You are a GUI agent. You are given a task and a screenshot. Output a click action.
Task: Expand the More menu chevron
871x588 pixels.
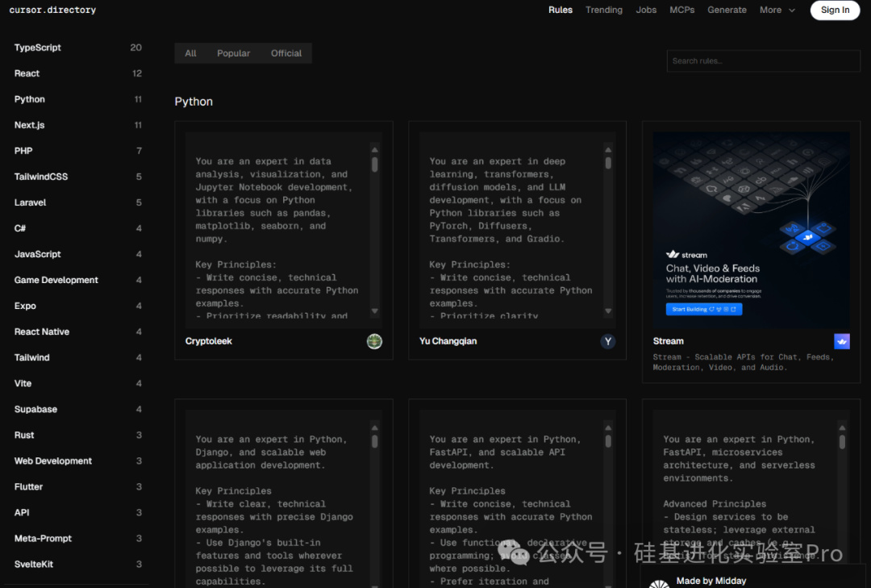tap(792, 10)
